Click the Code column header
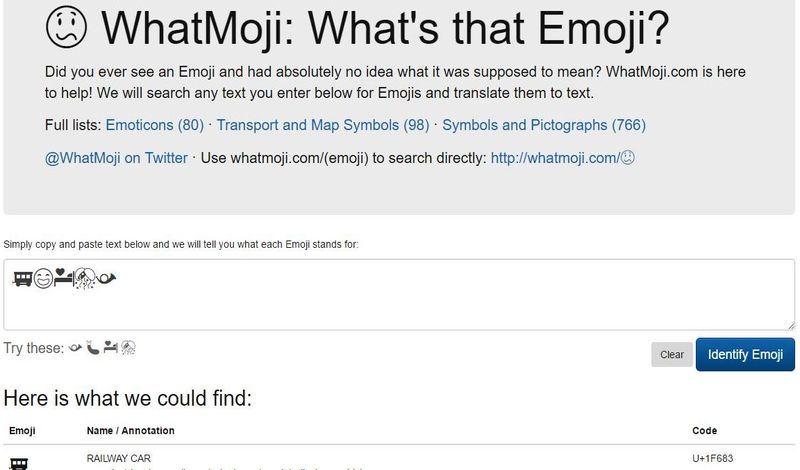 (x=705, y=431)
